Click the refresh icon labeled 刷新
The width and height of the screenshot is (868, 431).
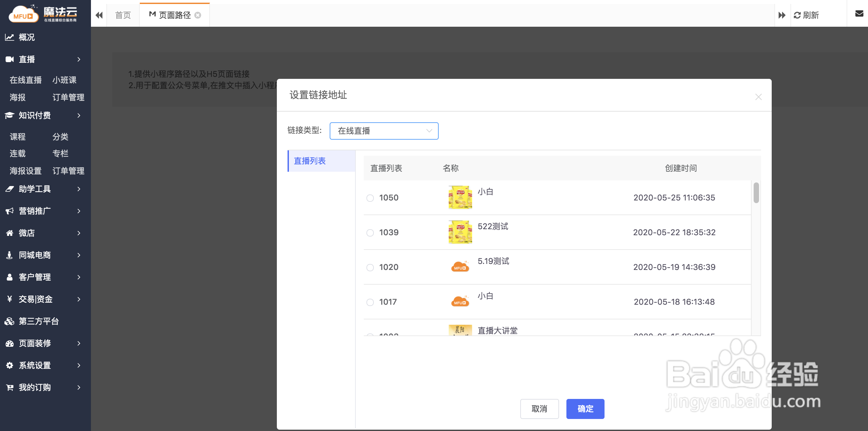[797, 15]
